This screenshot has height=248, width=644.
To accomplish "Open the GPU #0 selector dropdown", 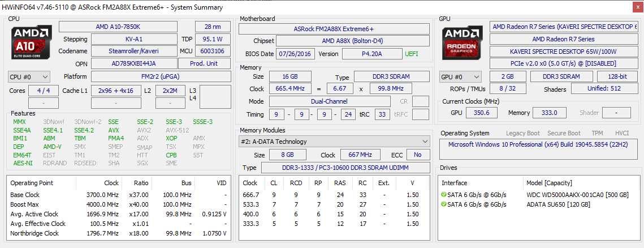I will point(460,77).
